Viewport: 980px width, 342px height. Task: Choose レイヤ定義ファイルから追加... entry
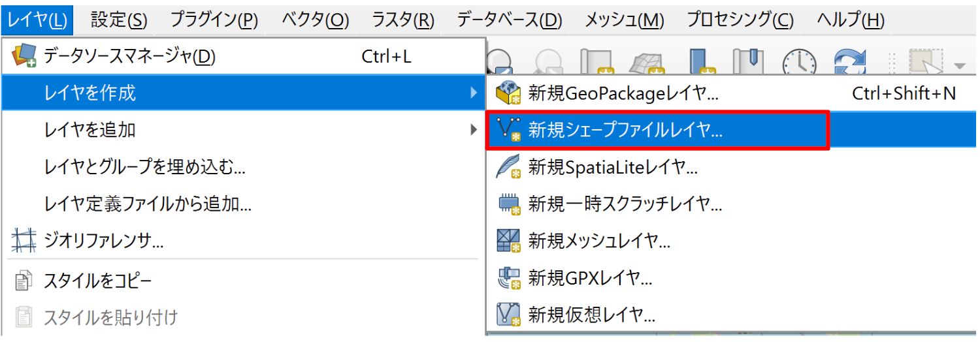pos(244,204)
